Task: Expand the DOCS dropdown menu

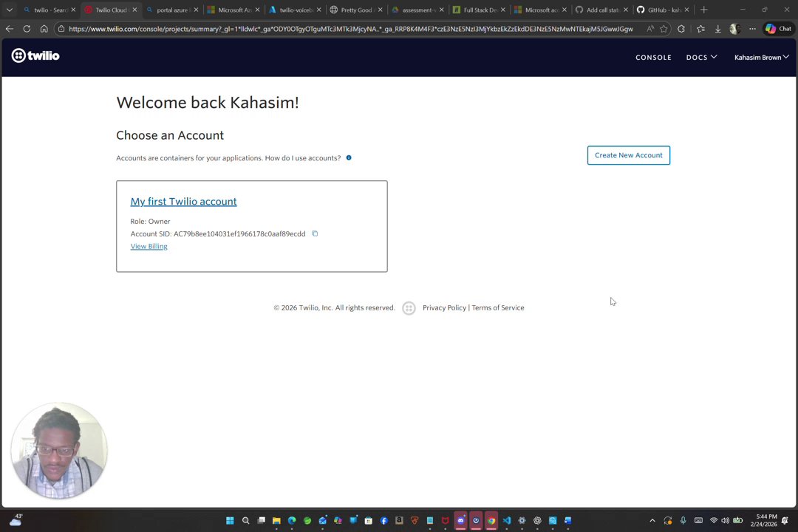Action: tap(701, 57)
